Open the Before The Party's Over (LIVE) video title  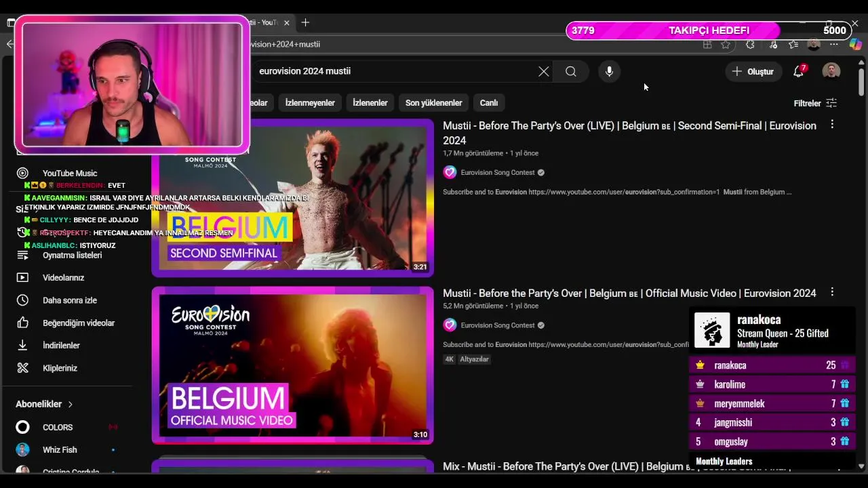[x=629, y=133]
